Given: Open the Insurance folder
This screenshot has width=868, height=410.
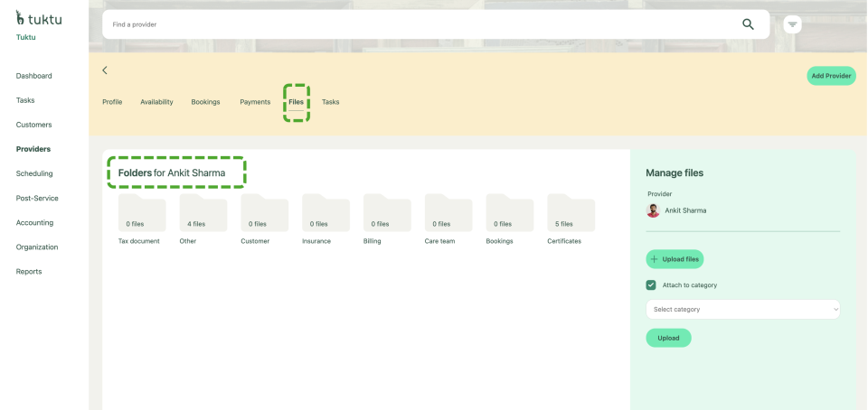Looking at the screenshot, I should [325, 214].
